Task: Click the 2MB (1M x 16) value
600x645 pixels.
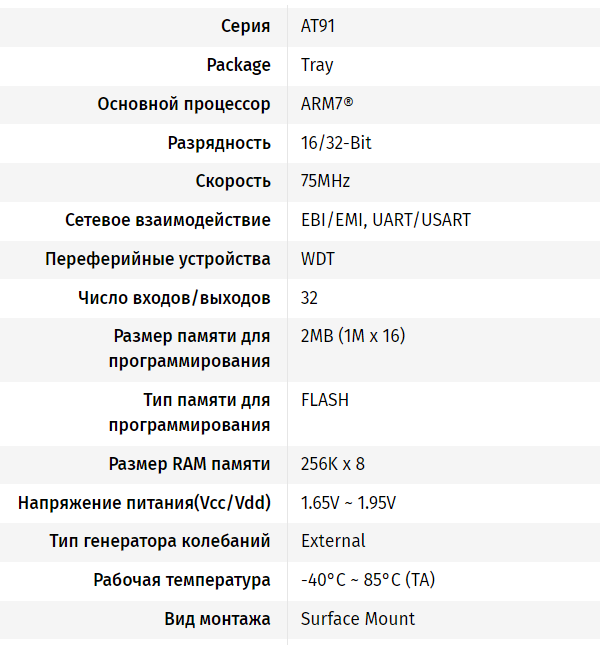Action: (x=353, y=336)
